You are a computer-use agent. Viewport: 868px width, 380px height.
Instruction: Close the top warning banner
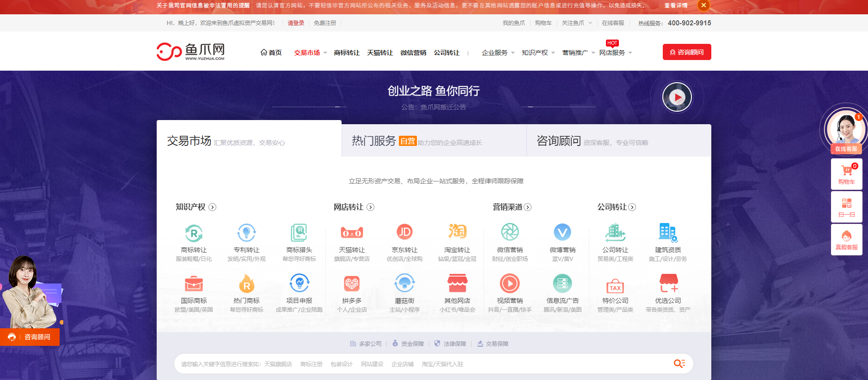coord(703,6)
